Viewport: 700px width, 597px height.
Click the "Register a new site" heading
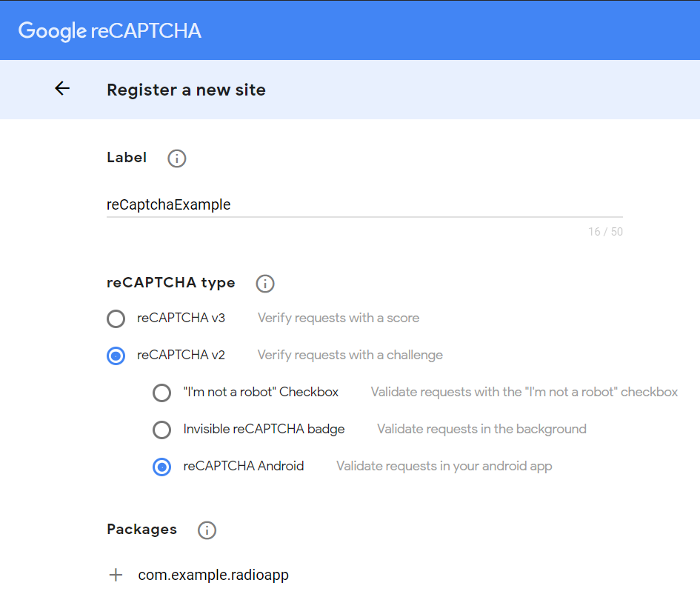[186, 90]
